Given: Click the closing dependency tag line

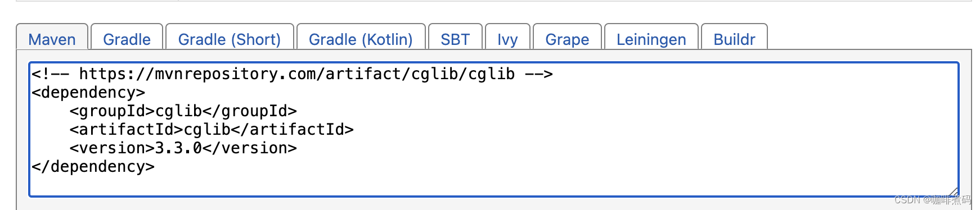Looking at the screenshot, I should pos(93,166).
